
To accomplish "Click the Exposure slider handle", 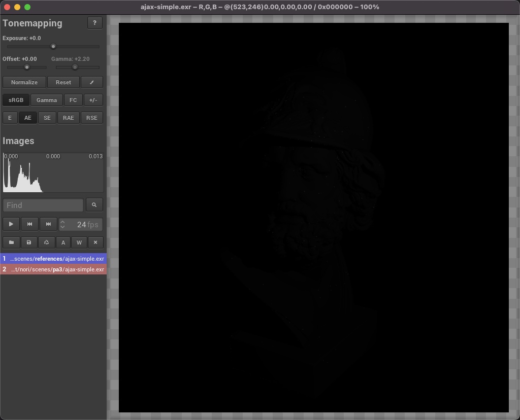I will [x=53, y=46].
